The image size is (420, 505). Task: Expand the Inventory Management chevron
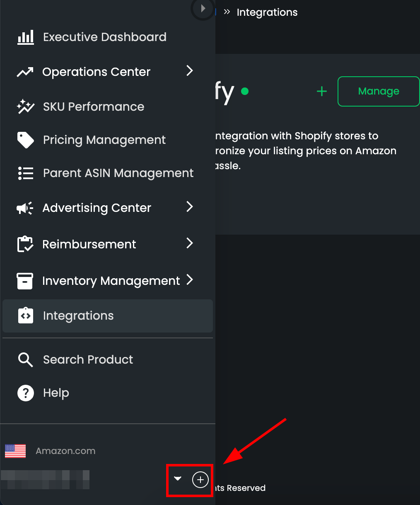coord(190,280)
